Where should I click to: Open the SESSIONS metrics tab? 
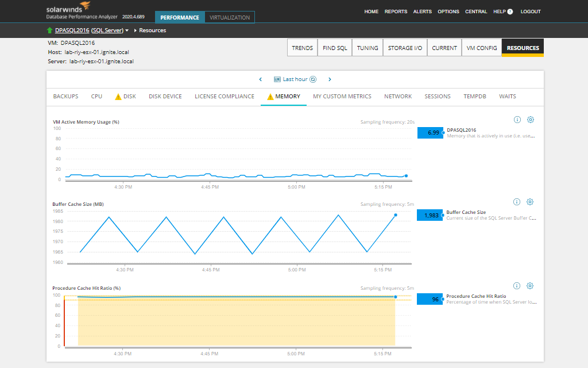click(437, 96)
